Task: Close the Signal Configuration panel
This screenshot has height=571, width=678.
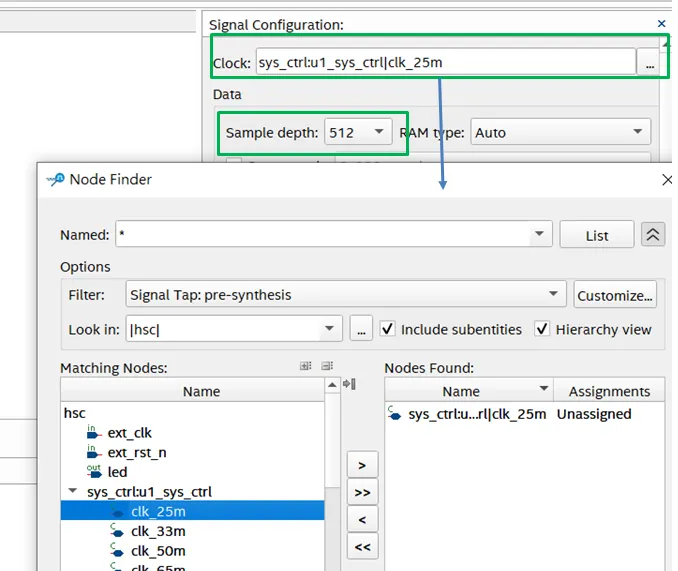Action: (661, 24)
